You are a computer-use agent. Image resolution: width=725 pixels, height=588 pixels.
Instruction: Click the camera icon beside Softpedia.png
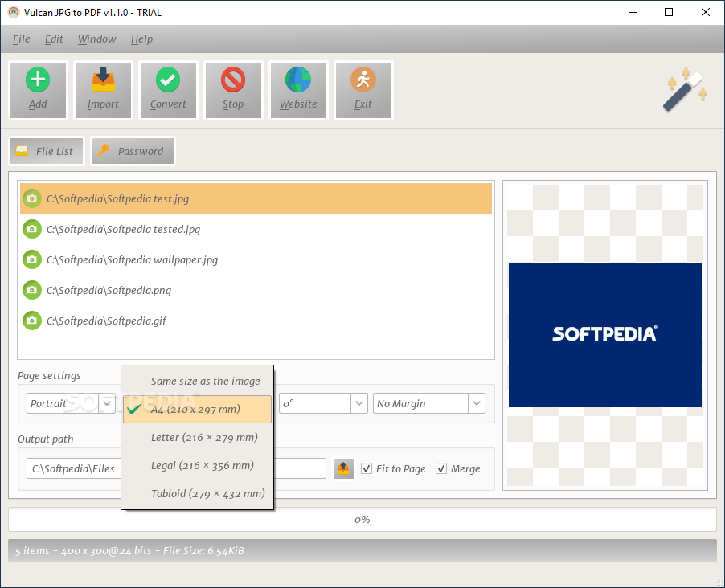pos(32,290)
